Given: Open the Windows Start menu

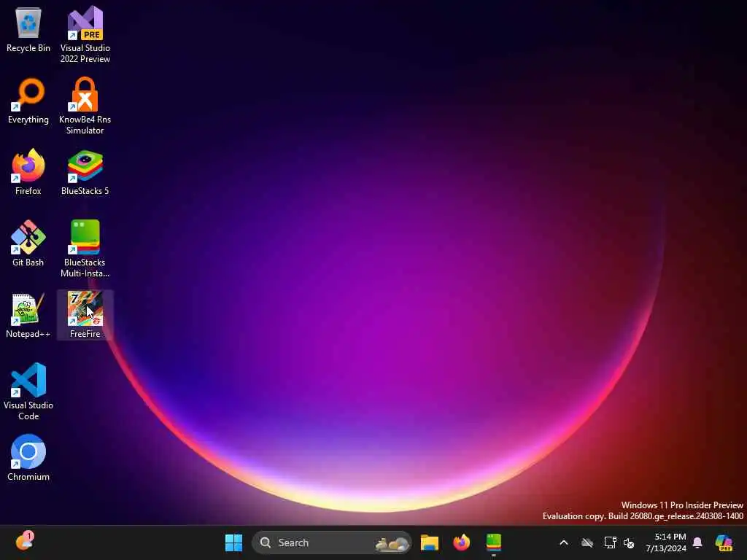Looking at the screenshot, I should (233, 542).
